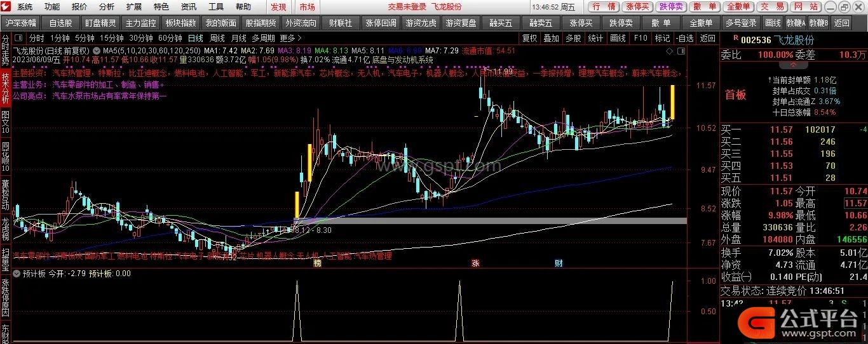Open the 报价 menu
The image size is (868, 344).
click(79, 7)
